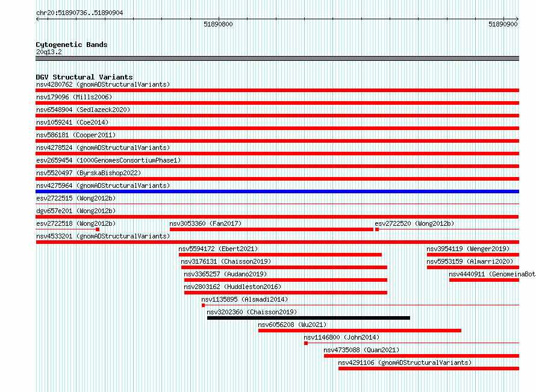The height and width of the screenshot is (392, 536).
Task: Click the right arrow of the ruler
Action: (x=517, y=19)
